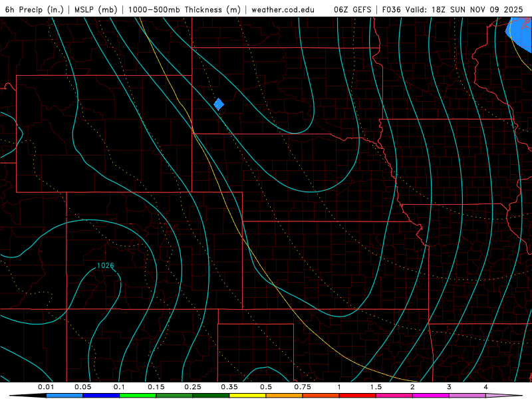Viewport: 532px width, 399px height.
Task: Click the small blue precipitation diamond
Action: point(219,104)
